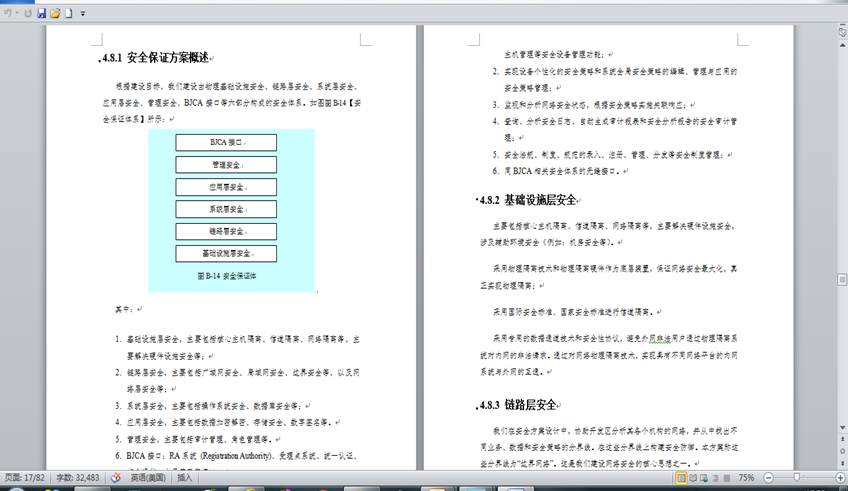The image size is (848, 491).
Task: Click the zoom in plus button
Action: point(840,478)
